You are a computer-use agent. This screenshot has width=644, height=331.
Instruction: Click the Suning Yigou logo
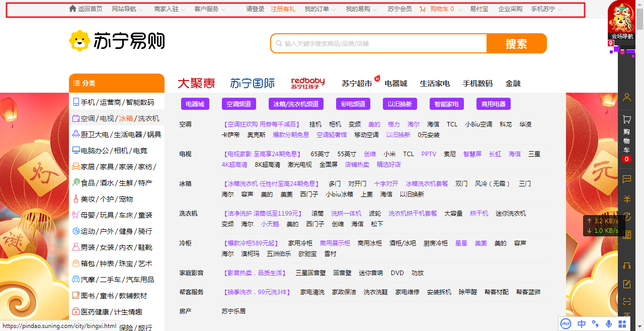click(x=117, y=41)
